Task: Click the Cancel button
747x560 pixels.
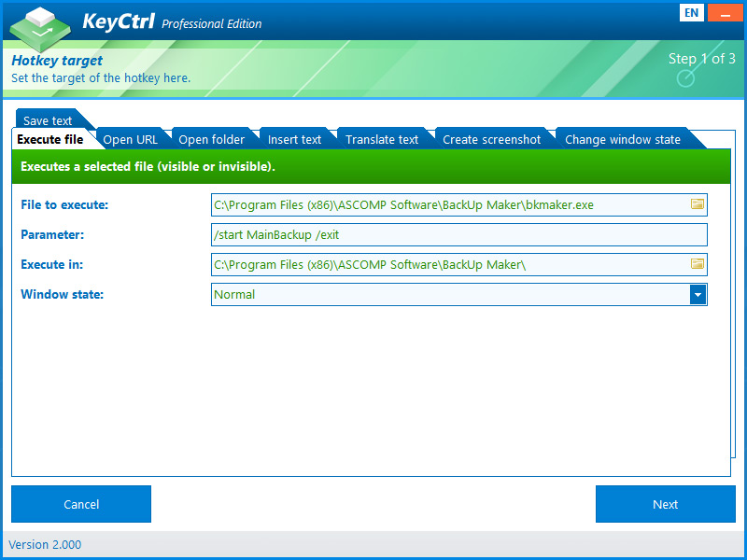Action: pyautogui.click(x=81, y=504)
